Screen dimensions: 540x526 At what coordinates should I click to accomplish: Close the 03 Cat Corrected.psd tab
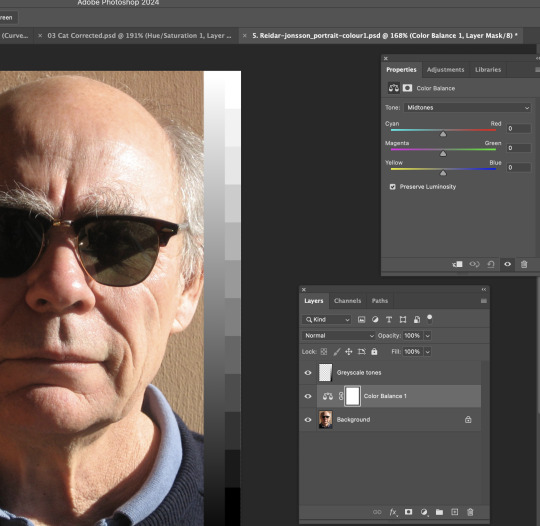click(x=40, y=35)
